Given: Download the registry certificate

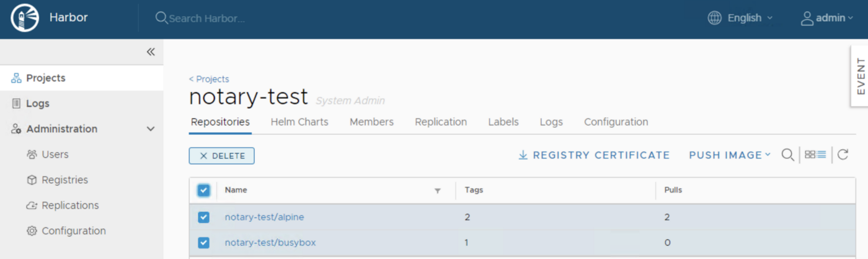Looking at the screenshot, I should pyautogui.click(x=594, y=155).
